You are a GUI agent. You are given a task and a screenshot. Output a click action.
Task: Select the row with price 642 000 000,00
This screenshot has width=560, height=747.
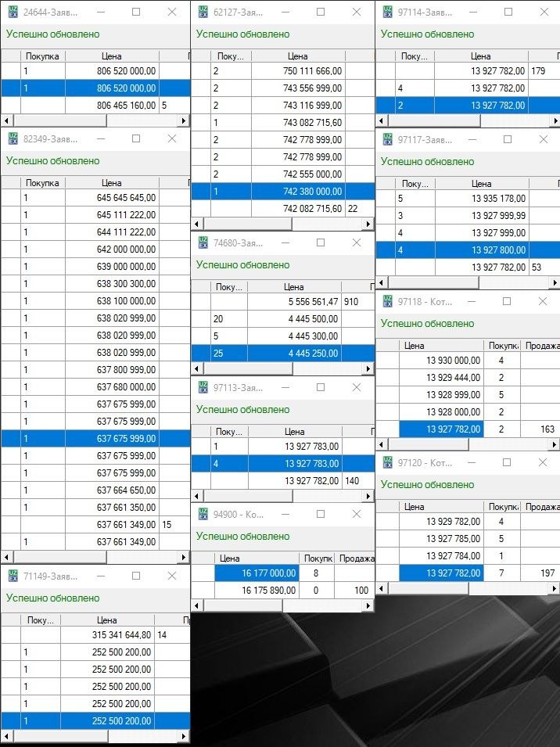pyautogui.click(x=95, y=250)
